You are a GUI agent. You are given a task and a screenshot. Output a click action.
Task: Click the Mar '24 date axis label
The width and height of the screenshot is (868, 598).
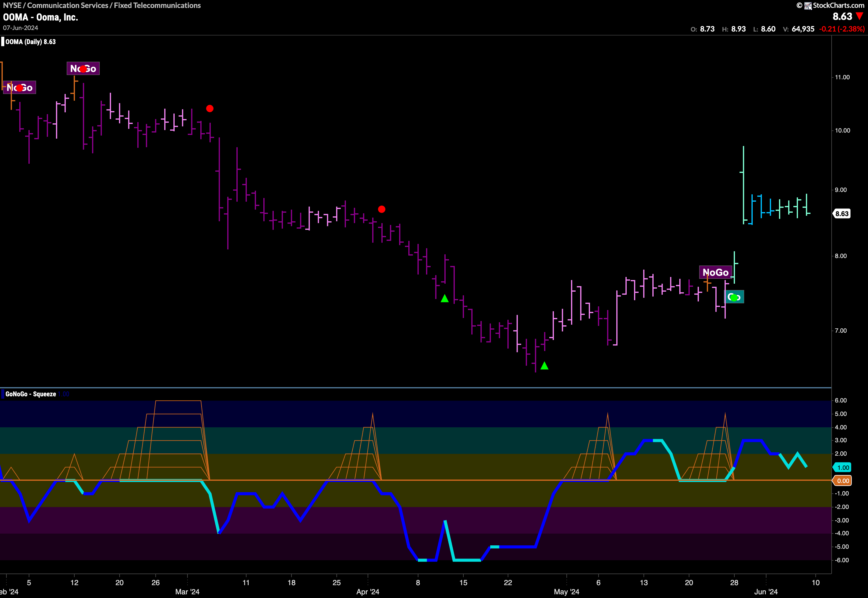187,592
